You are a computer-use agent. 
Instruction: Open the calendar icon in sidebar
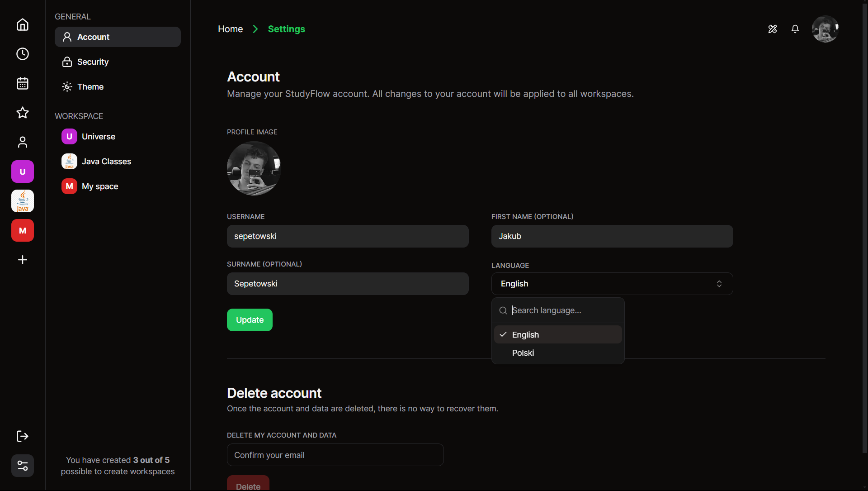[x=23, y=83]
